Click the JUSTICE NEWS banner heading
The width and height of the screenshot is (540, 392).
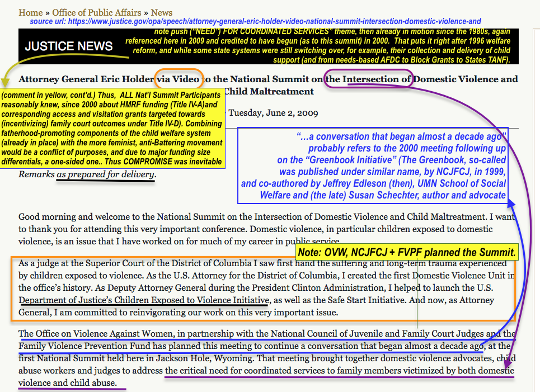[x=69, y=46]
